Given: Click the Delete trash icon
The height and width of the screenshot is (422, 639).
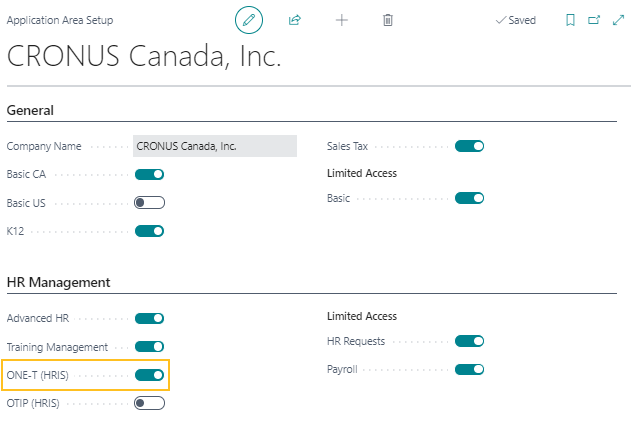Looking at the screenshot, I should click(388, 20).
